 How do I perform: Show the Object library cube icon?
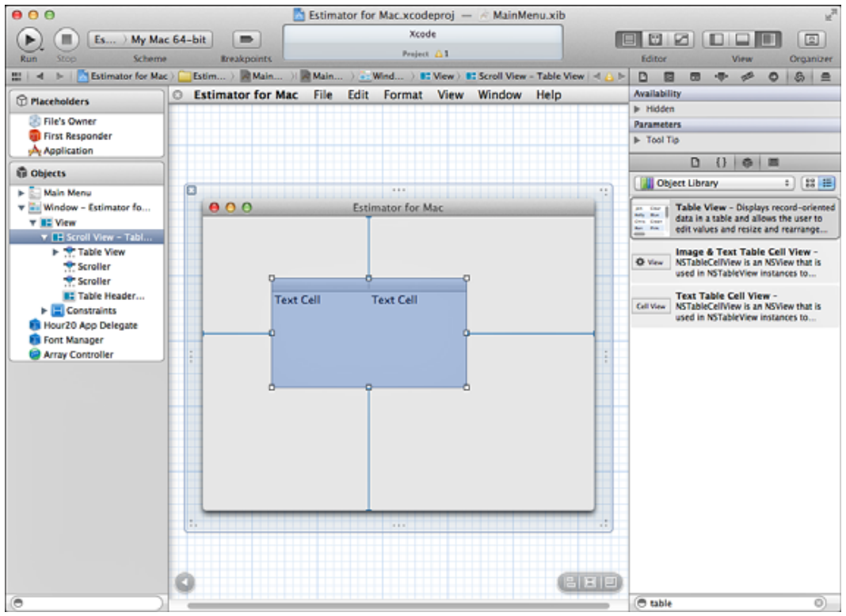(x=747, y=162)
